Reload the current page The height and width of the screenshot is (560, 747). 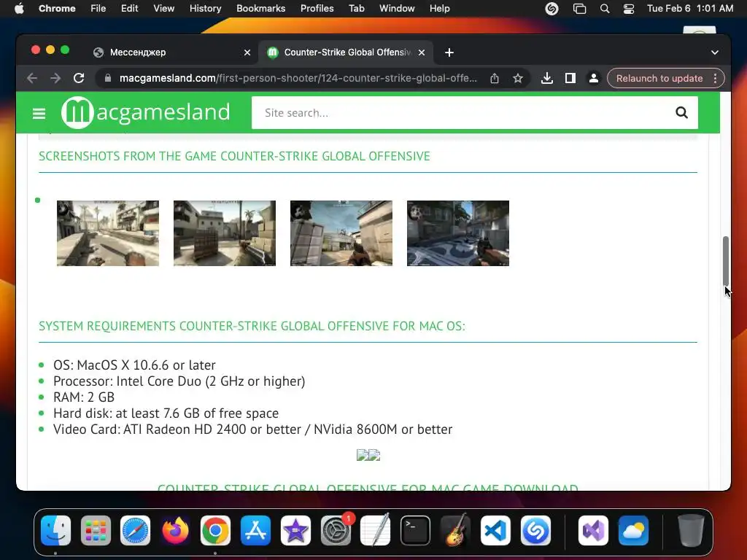coord(79,78)
